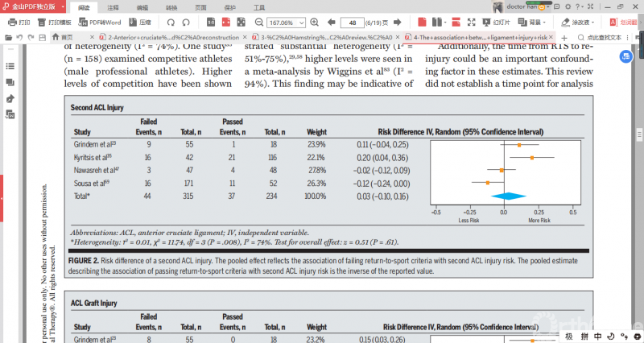Click the page number input field
644x343 pixels.
353,23
